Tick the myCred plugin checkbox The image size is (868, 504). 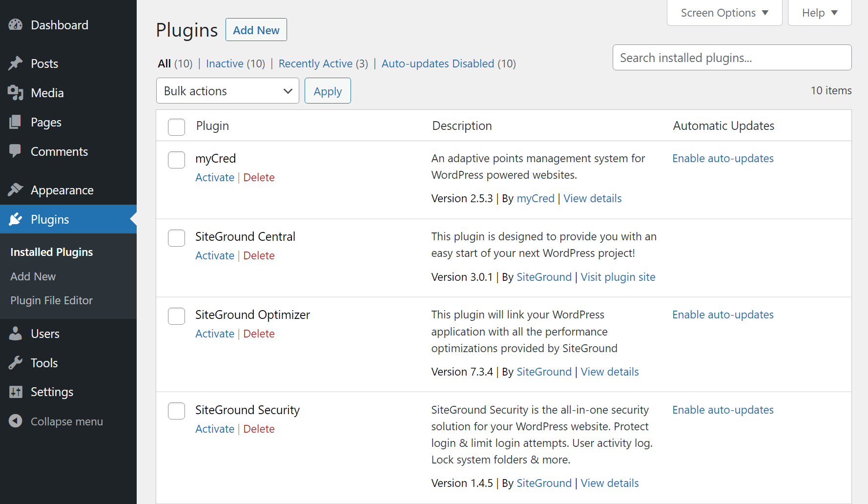(176, 160)
